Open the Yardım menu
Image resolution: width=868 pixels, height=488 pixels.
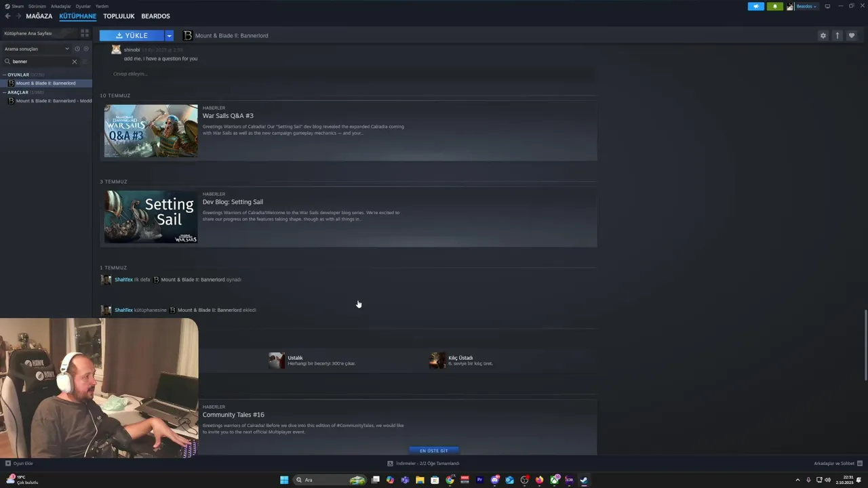coord(102,6)
